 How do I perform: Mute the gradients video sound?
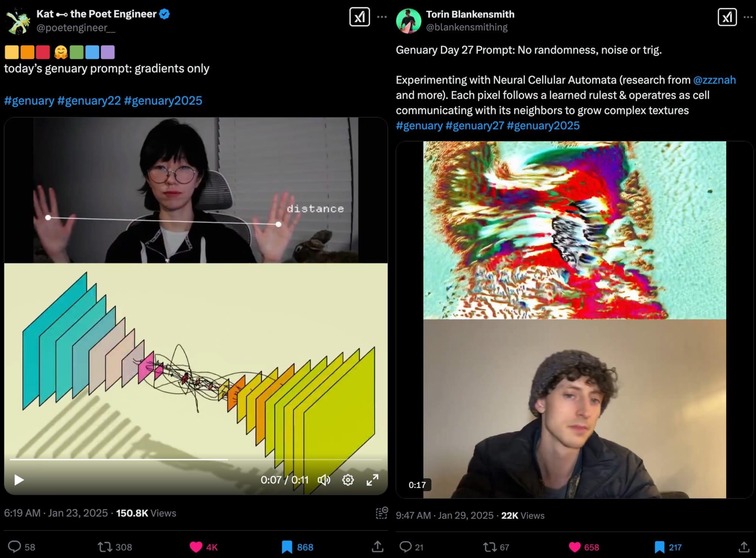click(x=324, y=480)
